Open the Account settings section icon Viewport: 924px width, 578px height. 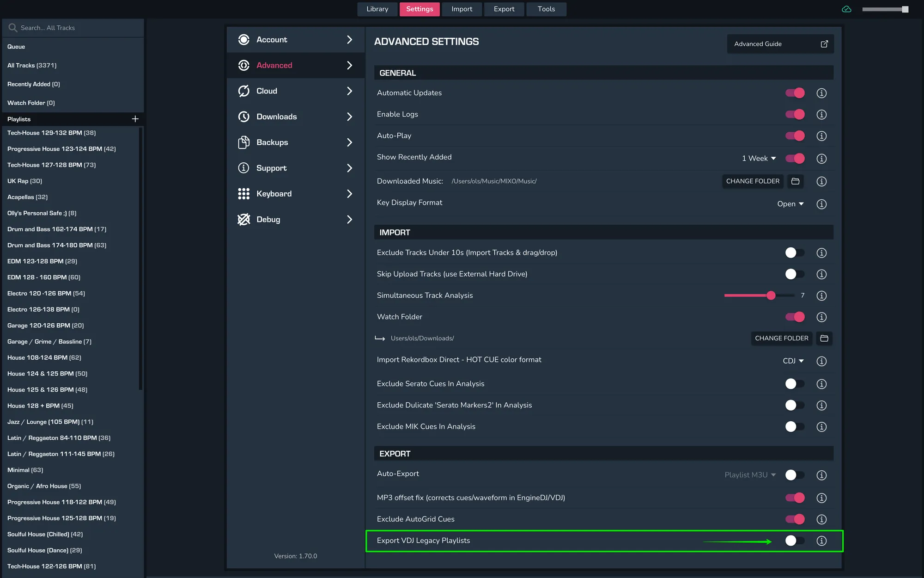(x=243, y=40)
